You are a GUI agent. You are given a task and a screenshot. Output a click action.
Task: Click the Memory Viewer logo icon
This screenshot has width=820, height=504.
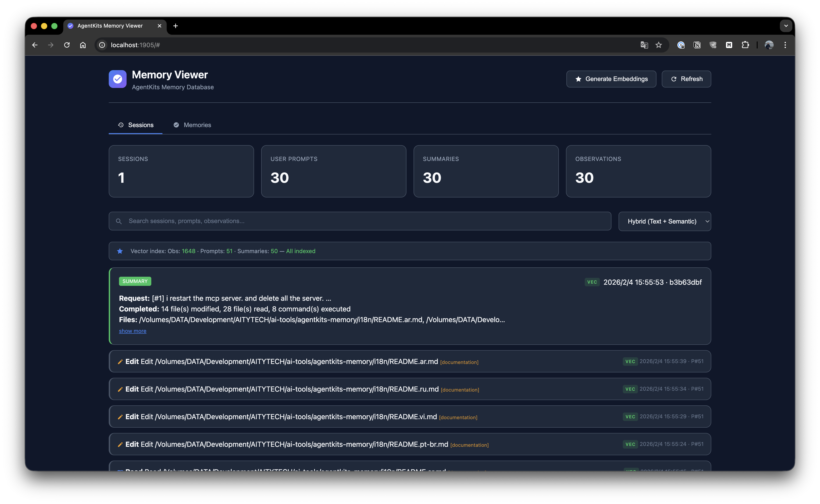(x=117, y=79)
